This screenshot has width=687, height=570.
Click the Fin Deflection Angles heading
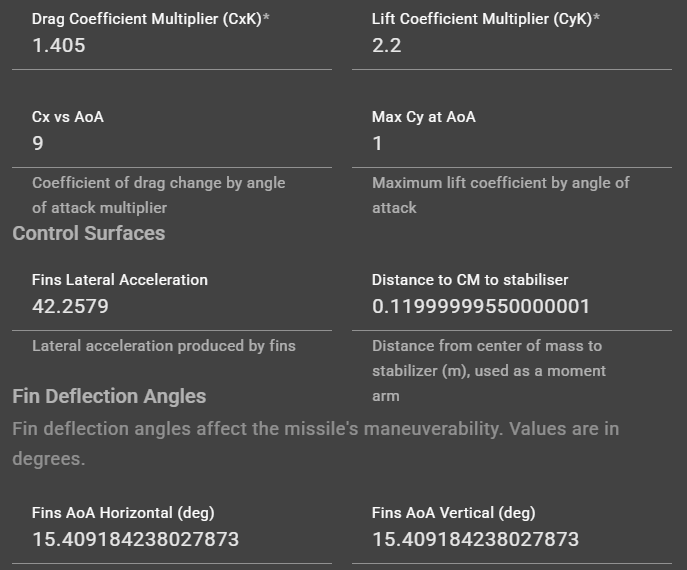click(x=109, y=396)
